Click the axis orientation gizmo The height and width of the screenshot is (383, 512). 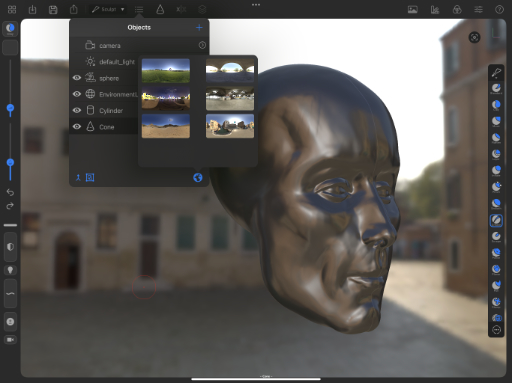click(496, 33)
